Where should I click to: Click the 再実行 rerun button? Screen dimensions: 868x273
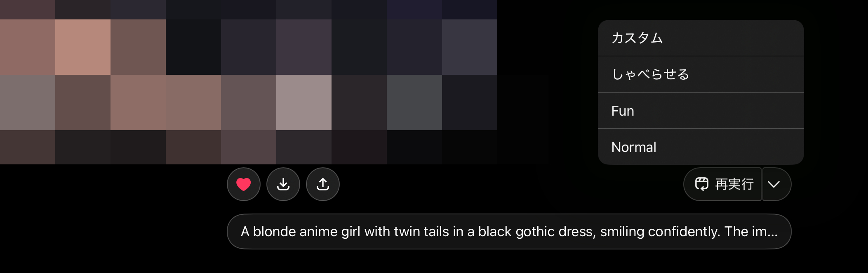tap(722, 184)
